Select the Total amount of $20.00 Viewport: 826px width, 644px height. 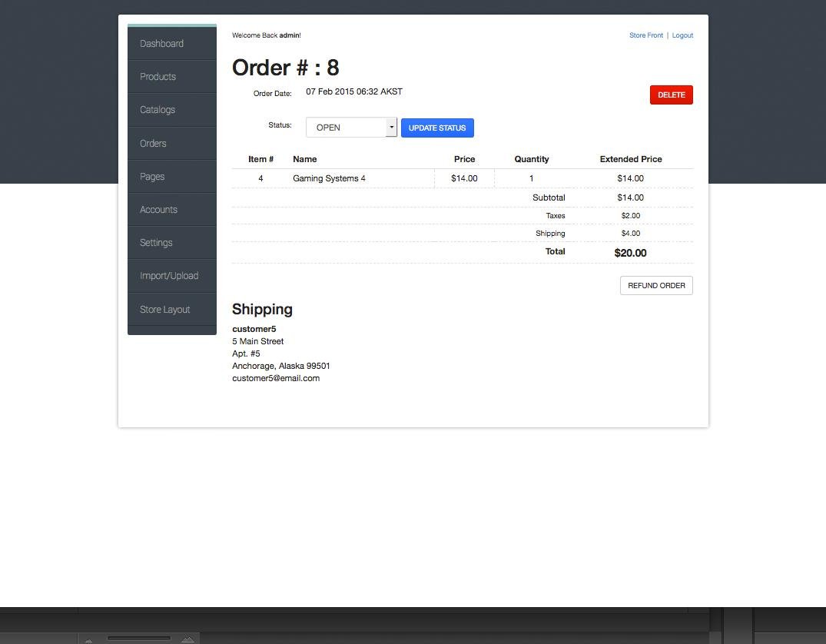630,253
